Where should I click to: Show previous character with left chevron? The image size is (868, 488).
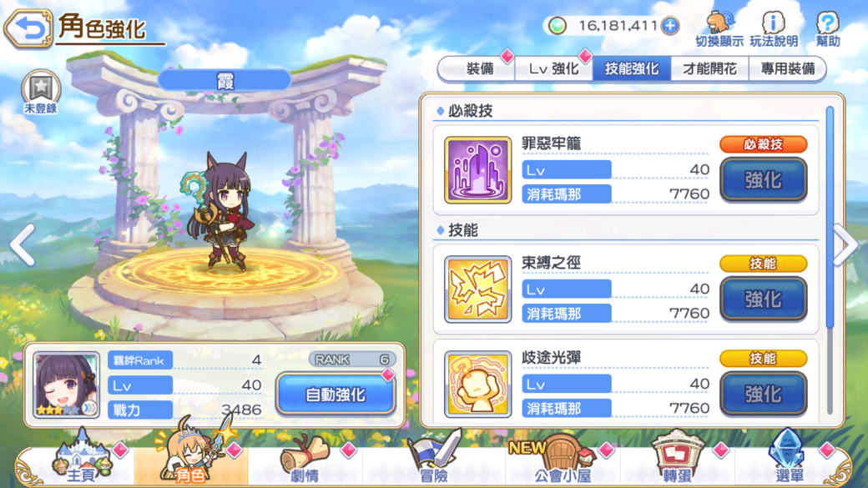pos(23,244)
